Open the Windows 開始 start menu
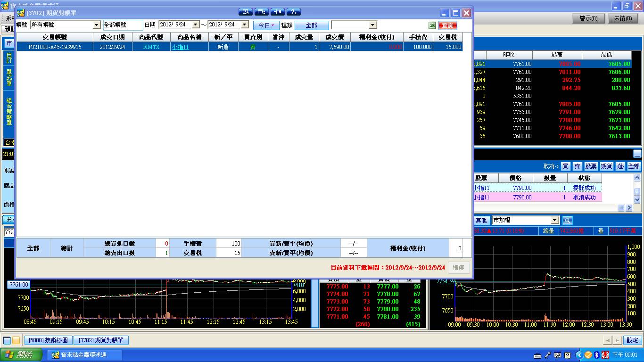 coord(22,355)
